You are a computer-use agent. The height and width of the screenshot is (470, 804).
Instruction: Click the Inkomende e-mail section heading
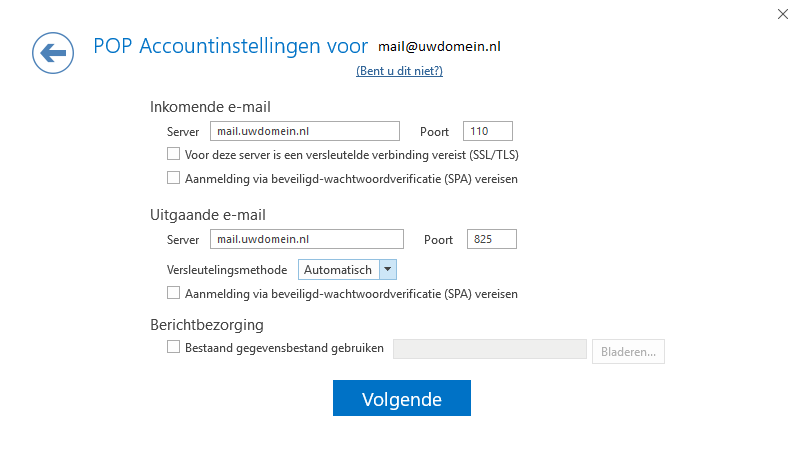210,107
